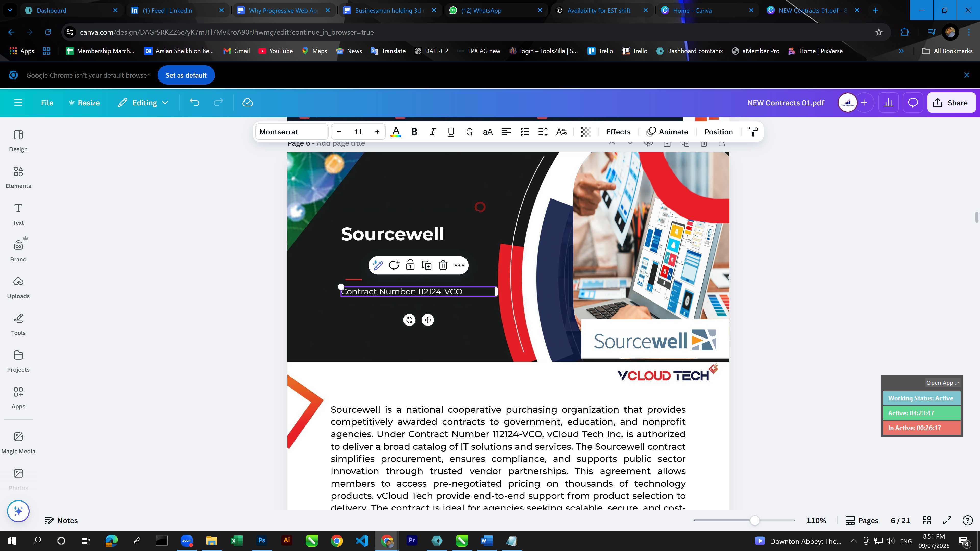Viewport: 980px width, 551px height.
Task: Open Effects for selected text
Action: 618,132
